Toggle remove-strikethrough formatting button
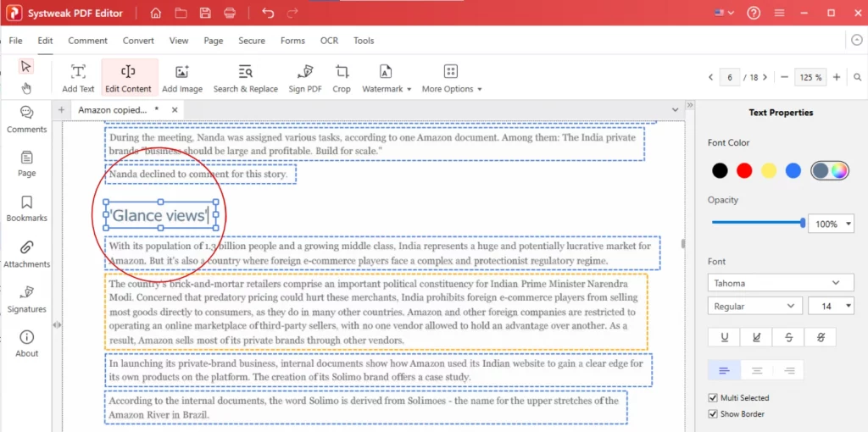This screenshot has width=868, height=432. click(x=820, y=337)
